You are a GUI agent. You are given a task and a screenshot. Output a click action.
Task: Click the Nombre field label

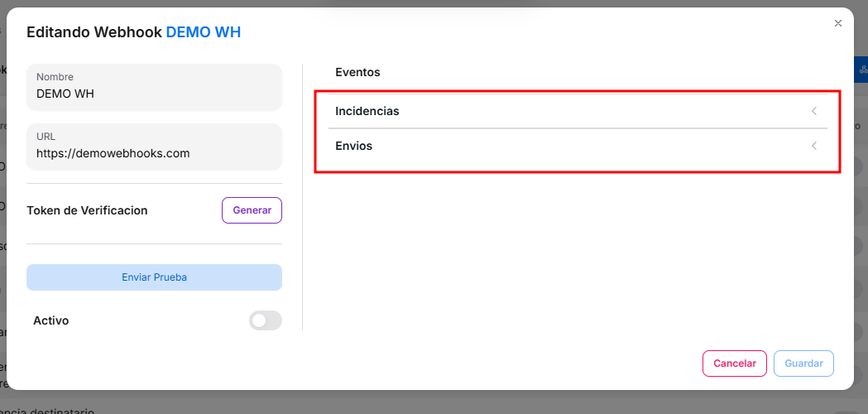[55, 77]
